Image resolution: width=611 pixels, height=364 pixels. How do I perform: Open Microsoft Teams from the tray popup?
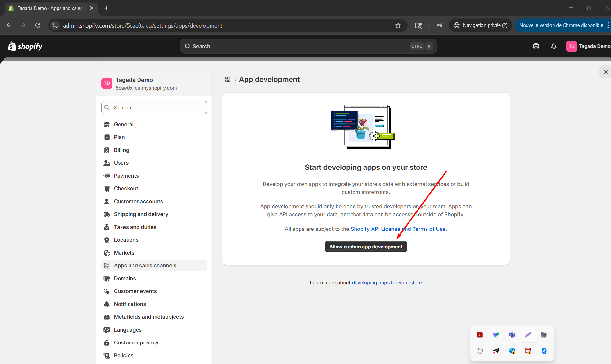point(512,335)
